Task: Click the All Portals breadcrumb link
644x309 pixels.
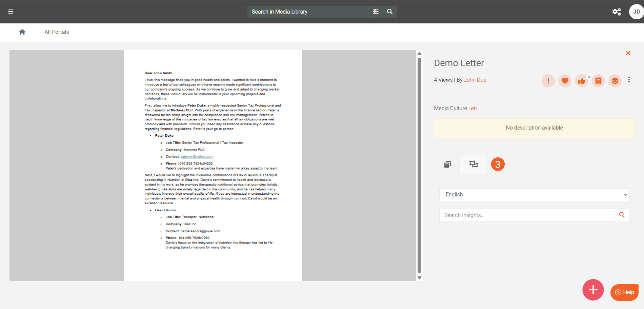Action: [57, 32]
